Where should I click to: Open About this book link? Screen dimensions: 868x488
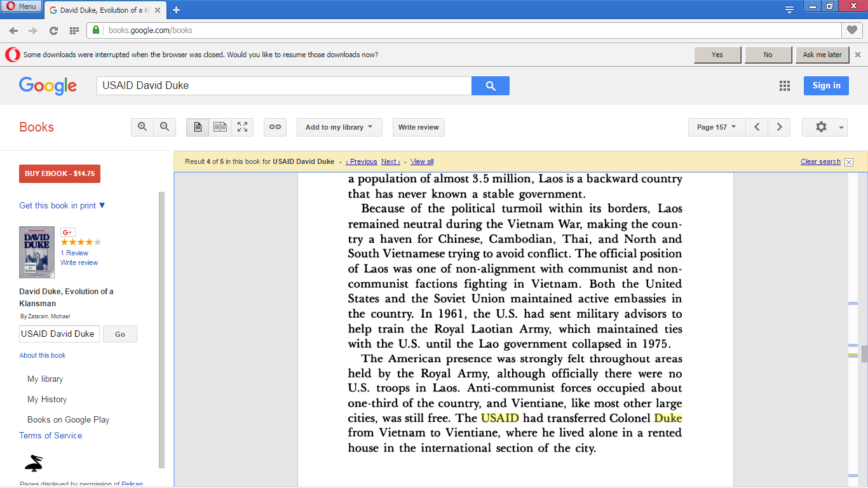pos(43,355)
